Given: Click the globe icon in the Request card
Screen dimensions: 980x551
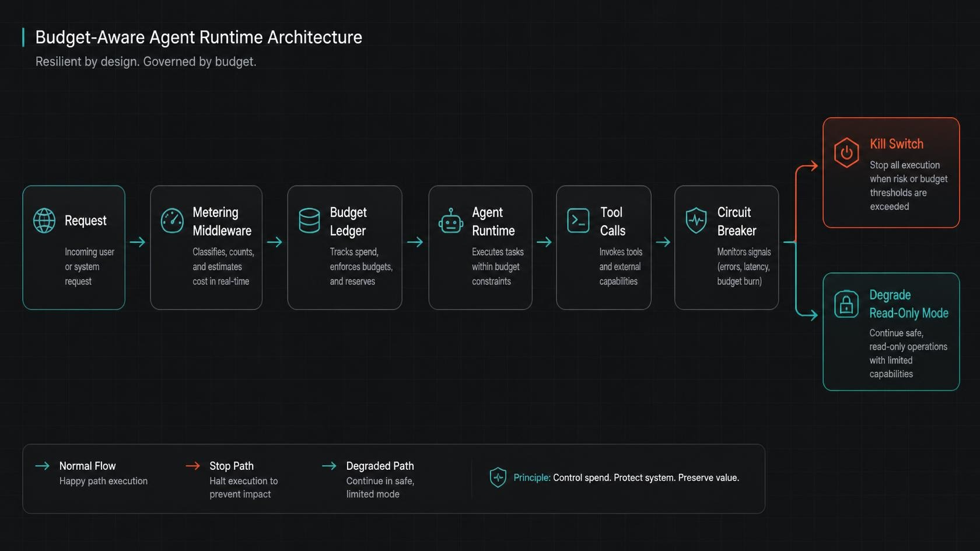Looking at the screenshot, I should pyautogui.click(x=44, y=221).
